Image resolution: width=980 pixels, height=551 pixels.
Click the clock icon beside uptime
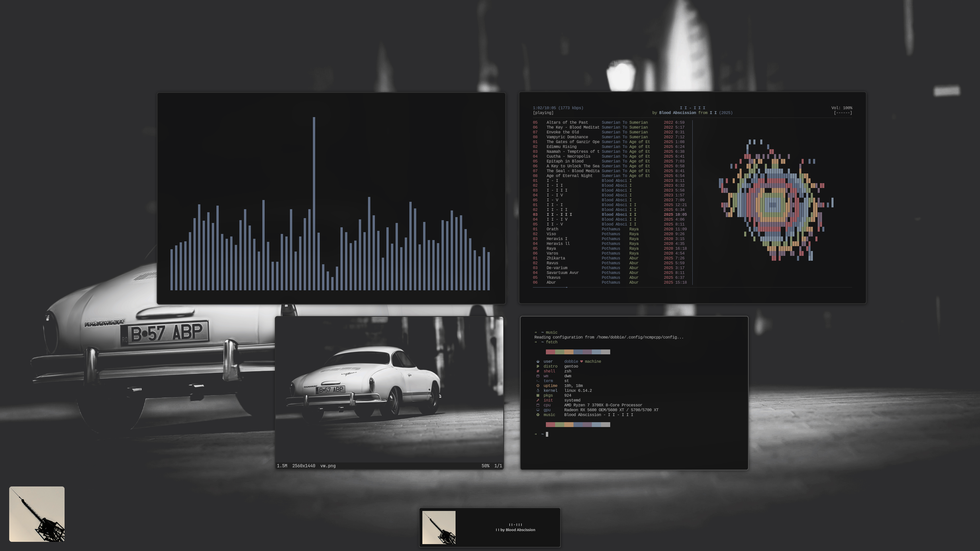[x=537, y=386]
